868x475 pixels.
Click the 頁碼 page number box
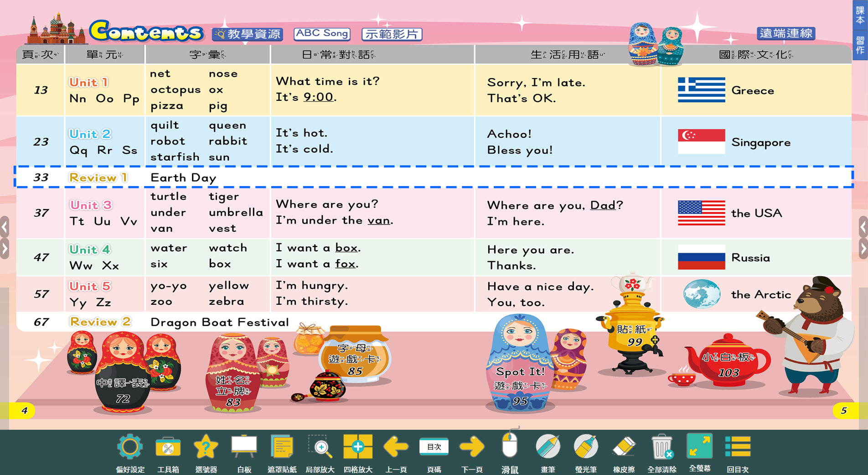434,447
